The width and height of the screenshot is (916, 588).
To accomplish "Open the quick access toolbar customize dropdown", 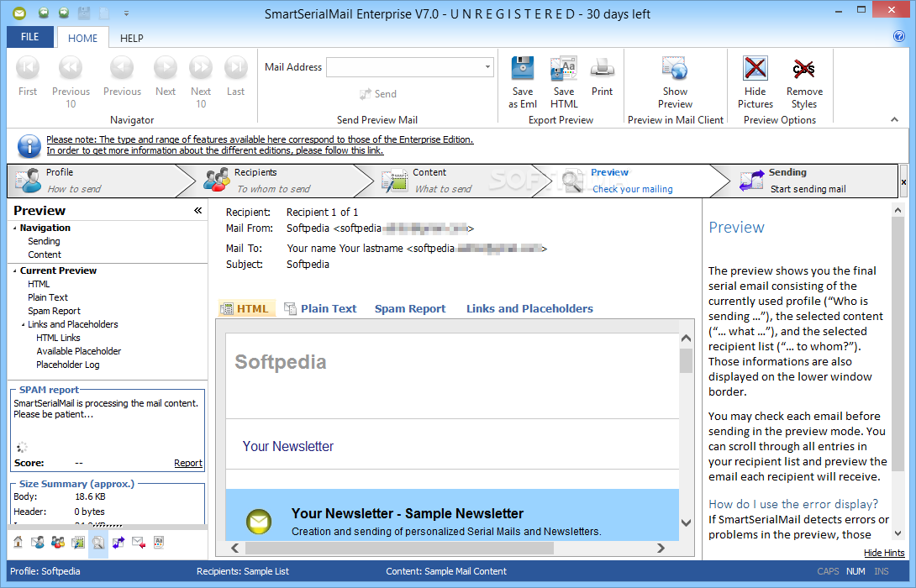I will point(126,13).
